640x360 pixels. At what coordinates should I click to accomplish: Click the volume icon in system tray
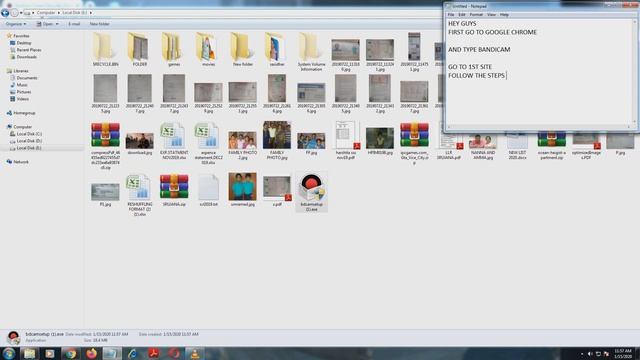coord(590,354)
